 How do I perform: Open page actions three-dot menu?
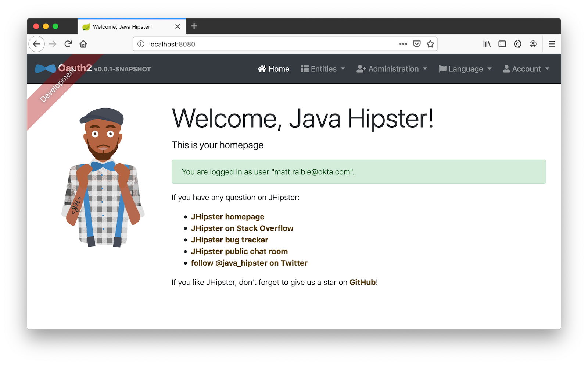tap(403, 44)
